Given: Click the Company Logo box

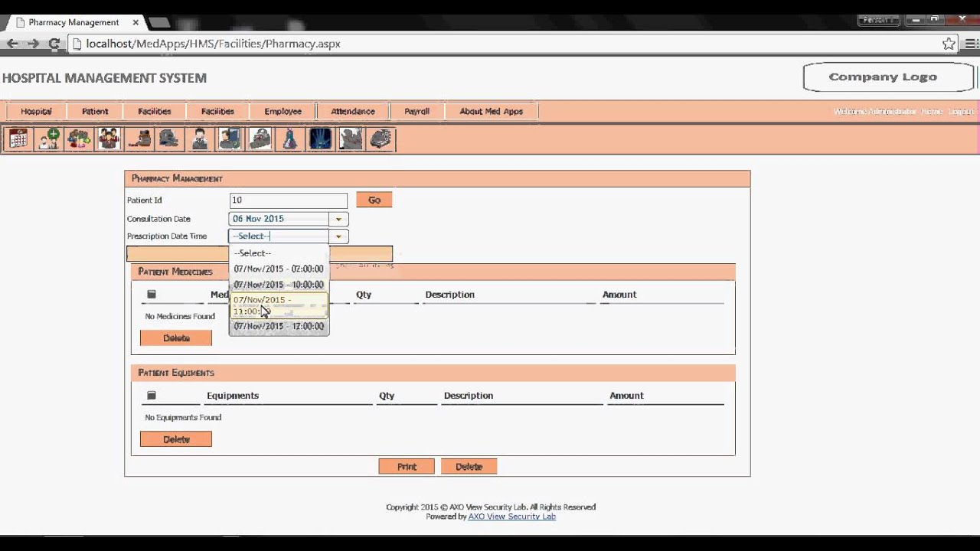Looking at the screenshot, I should point(889,77).
